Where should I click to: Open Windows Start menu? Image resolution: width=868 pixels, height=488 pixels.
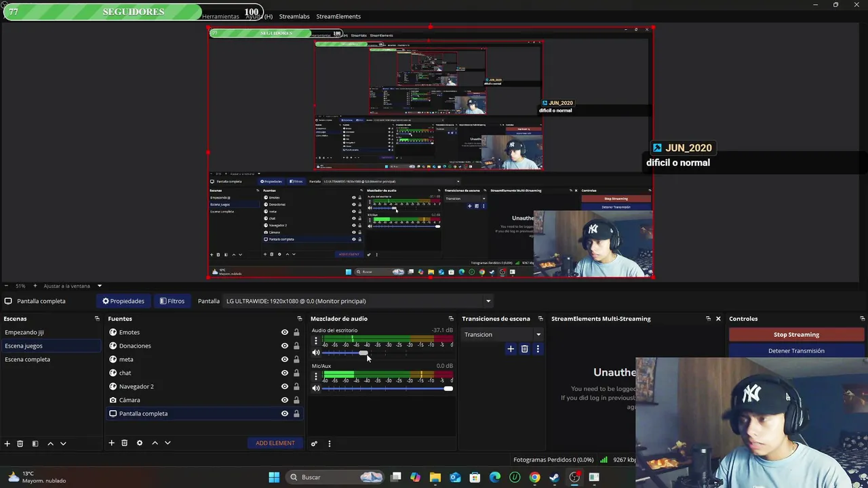point(274,477)
